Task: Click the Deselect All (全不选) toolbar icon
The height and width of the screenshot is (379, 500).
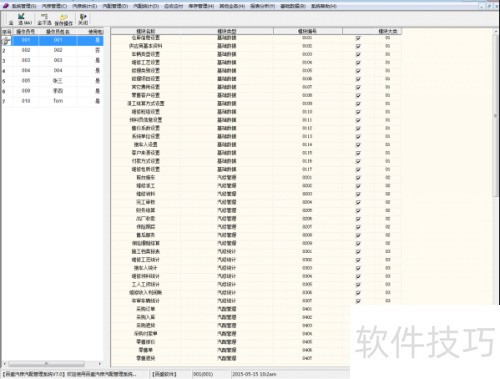Action: [44, 19]
